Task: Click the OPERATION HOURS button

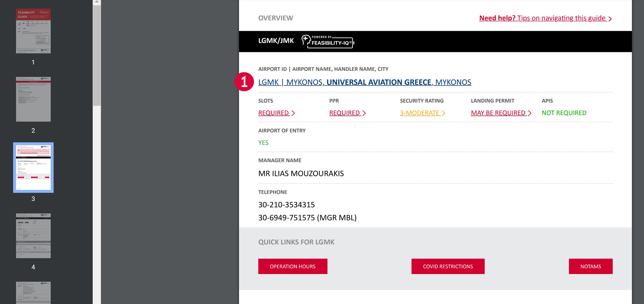Action: [293, 266]
